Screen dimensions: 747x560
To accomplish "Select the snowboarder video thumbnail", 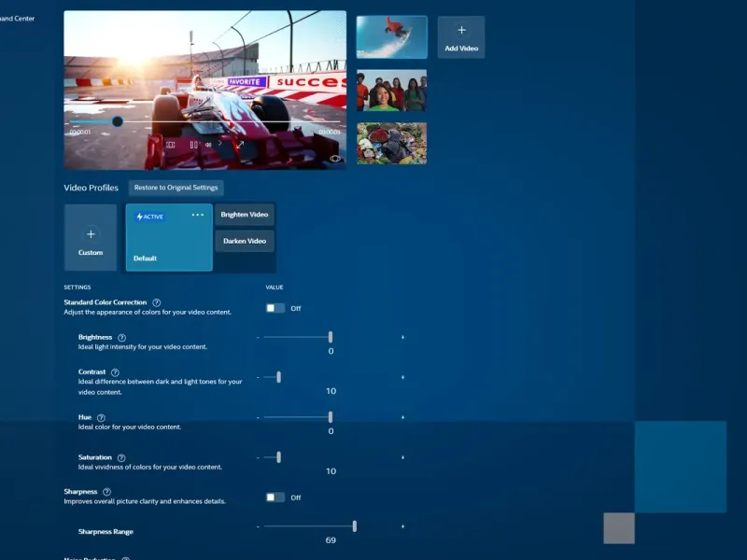I will coord(391,37).
